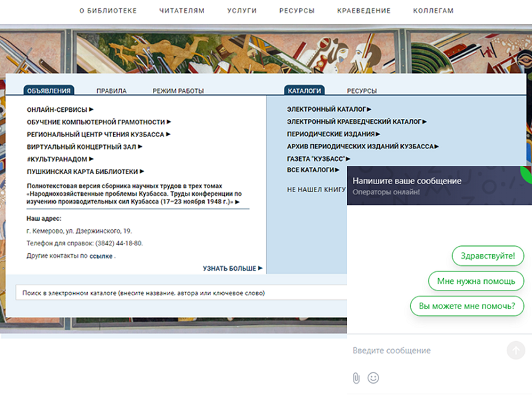Open the О БИБЛИОТЕКЕ menu

click(108, 11)
